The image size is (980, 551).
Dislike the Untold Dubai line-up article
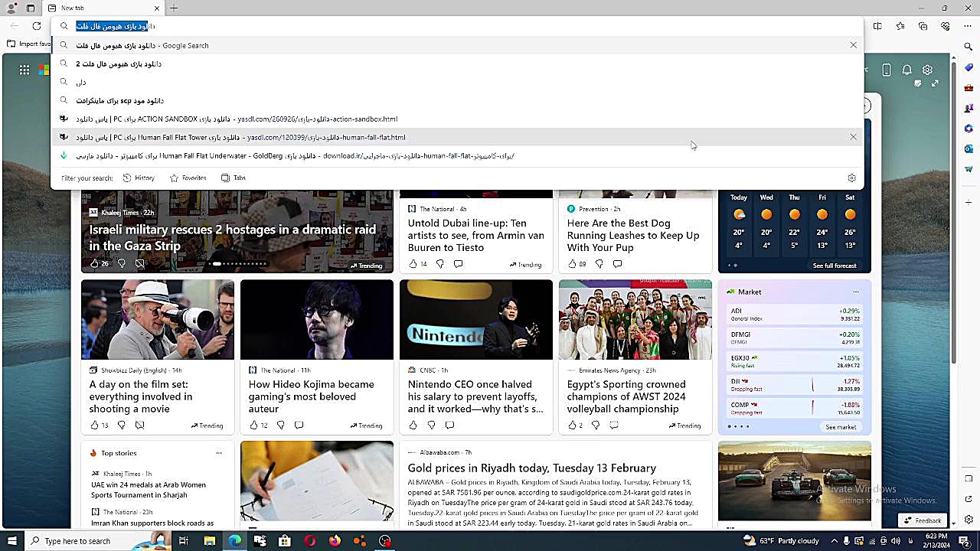point(440,263)
